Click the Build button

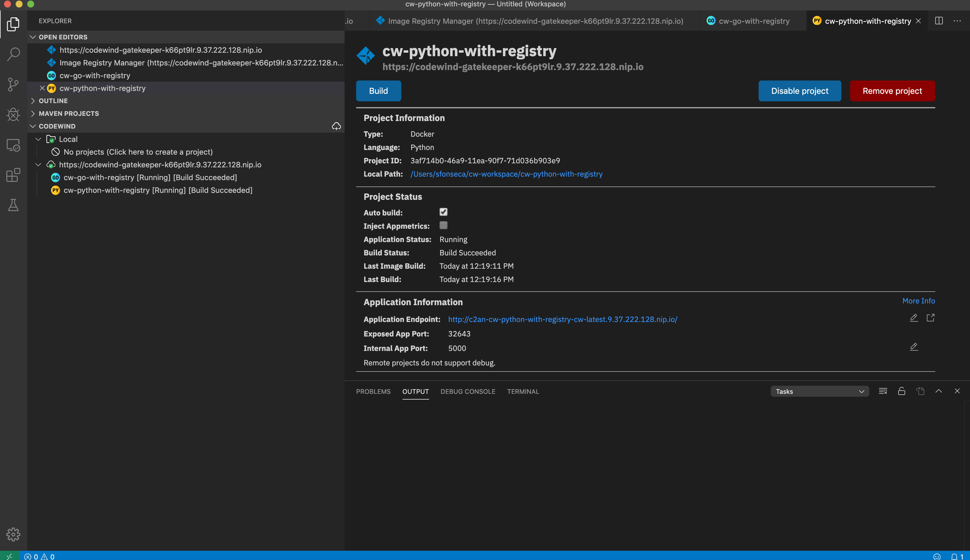(x=378, y=91)
